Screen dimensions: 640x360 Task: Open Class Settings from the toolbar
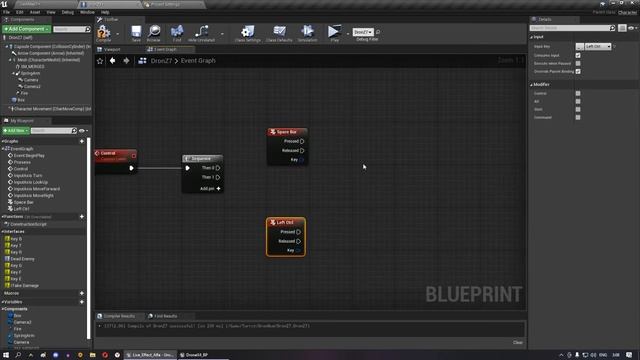(x=247, y=32)
